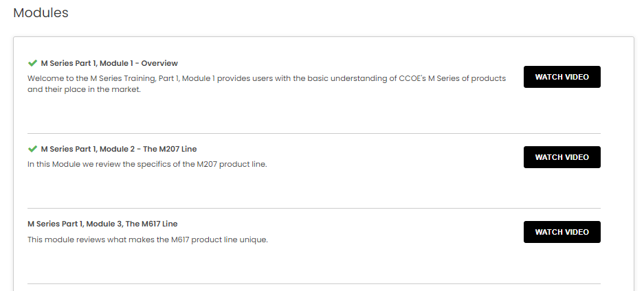644x291 pixels.
Task: Click the top border of the modules card
Action: pyautogui.click(x=323, y=37)
